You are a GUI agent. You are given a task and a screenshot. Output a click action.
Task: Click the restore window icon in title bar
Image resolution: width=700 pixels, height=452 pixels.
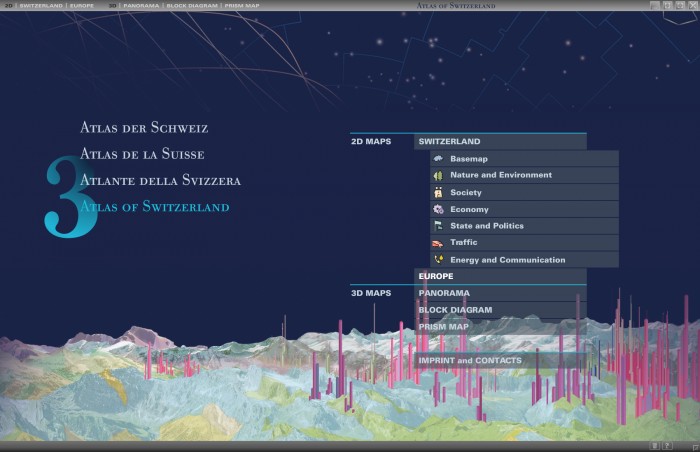pyautogui.click(x=667, y=5)
